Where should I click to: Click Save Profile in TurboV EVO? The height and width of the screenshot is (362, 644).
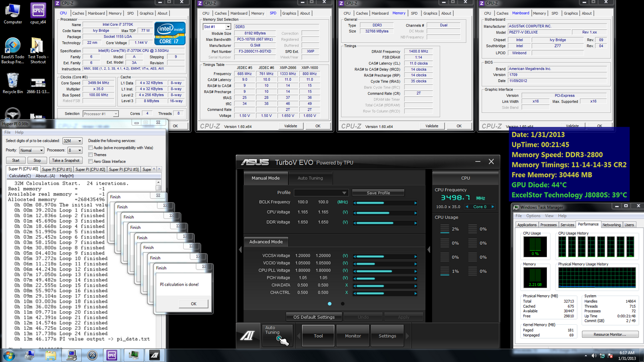378,193
